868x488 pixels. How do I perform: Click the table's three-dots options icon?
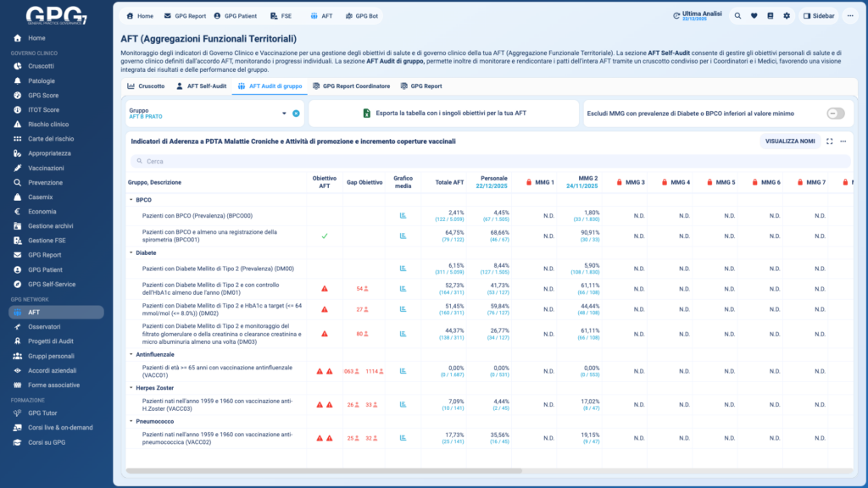coord(843,141)
